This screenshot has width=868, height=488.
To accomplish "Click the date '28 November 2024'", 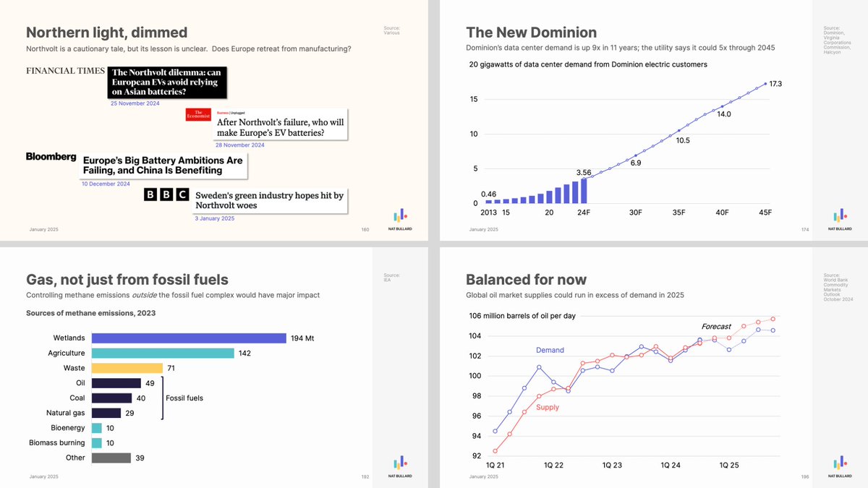I will [240, 145].
